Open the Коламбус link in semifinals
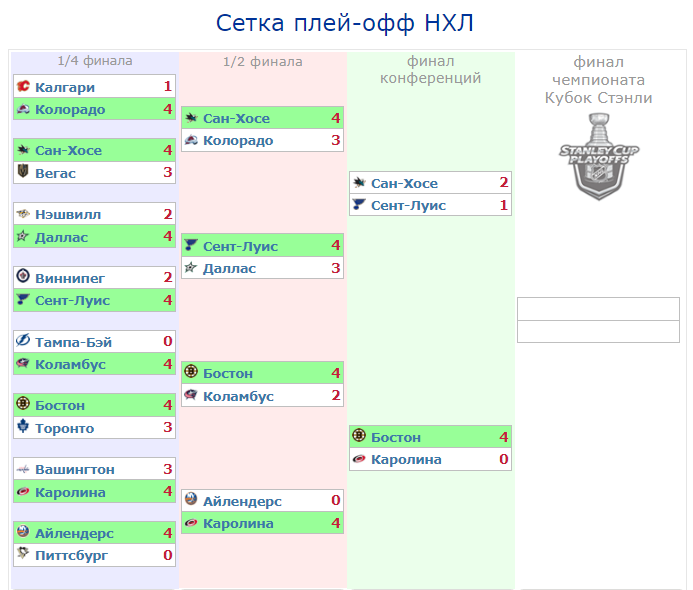693x590 pixels. [238, 396]
